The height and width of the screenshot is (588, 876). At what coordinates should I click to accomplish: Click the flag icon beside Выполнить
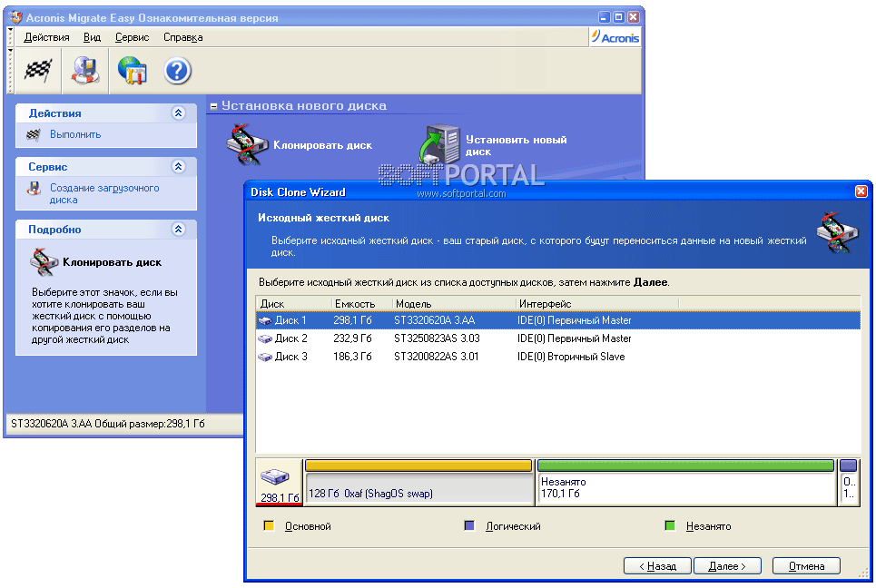pyautogui.click(x=34, y=134)
